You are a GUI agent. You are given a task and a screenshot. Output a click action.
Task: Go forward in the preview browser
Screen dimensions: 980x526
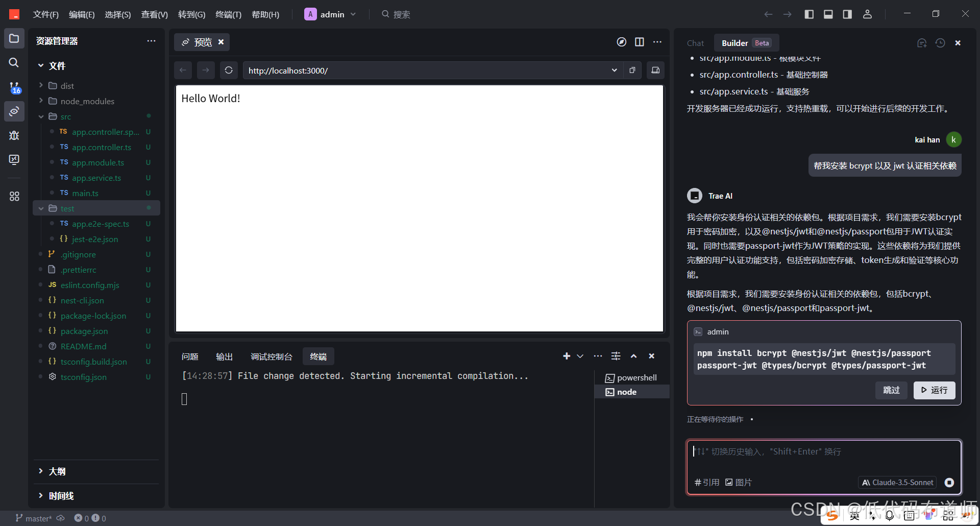pos(206,70)
